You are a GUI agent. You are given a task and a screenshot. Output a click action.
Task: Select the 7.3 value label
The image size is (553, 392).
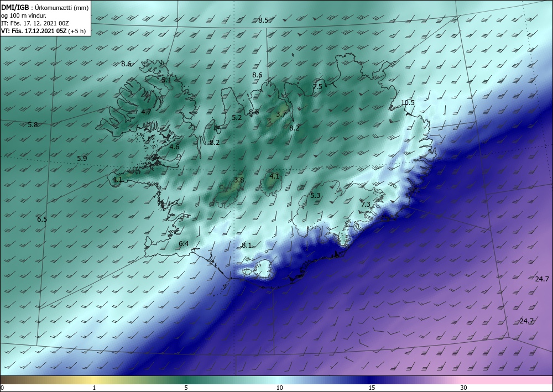tap(366, 204)
